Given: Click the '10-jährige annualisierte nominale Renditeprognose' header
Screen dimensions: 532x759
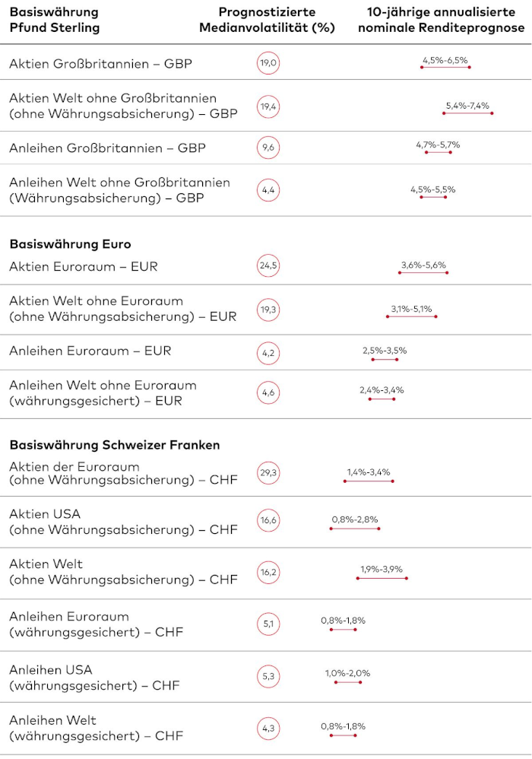Looking at the screenshot, I should point(441,21).
